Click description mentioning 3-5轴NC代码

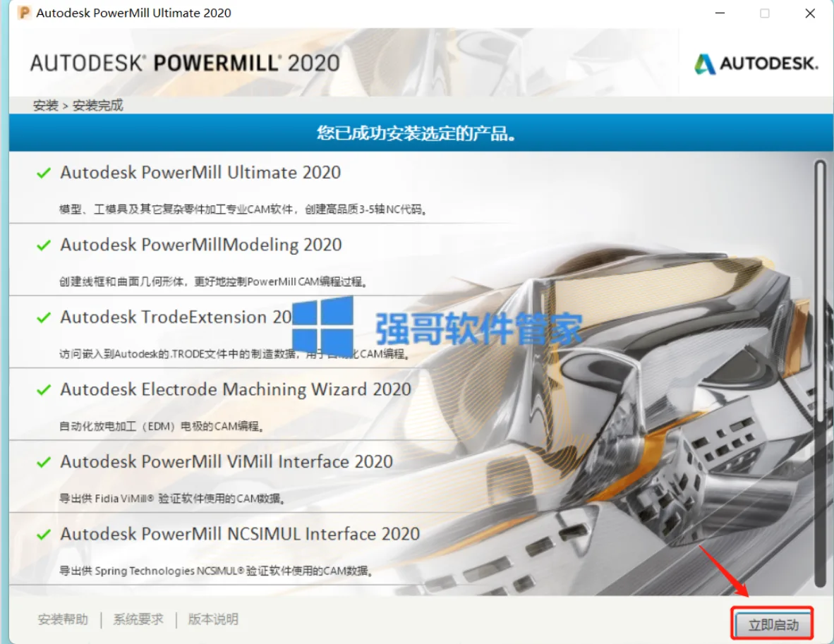click(x=243, y=209)
